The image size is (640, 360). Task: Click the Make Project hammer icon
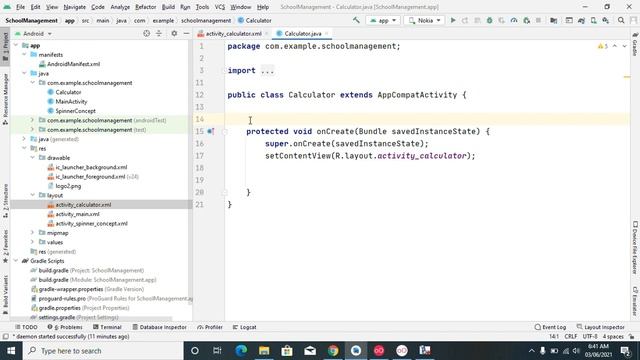point(356,20)
